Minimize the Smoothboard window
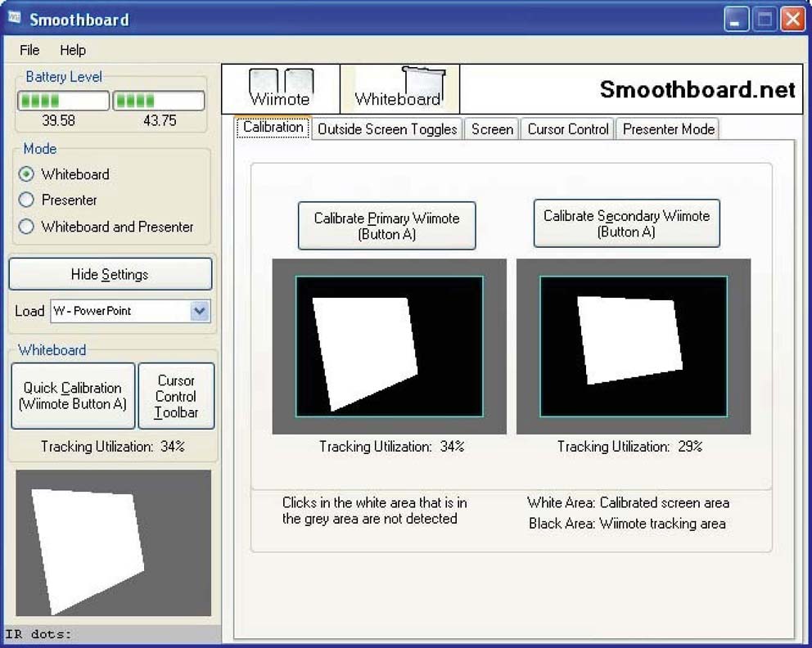This screenshot has width=812, height=648. (736, 20)
